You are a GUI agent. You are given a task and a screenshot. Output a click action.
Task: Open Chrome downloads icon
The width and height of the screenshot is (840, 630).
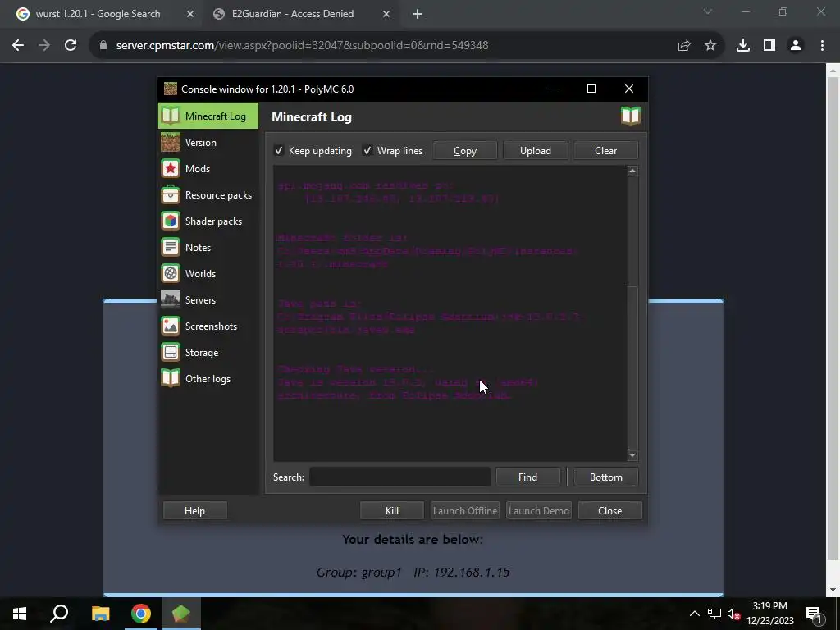[x=743, y=46]
